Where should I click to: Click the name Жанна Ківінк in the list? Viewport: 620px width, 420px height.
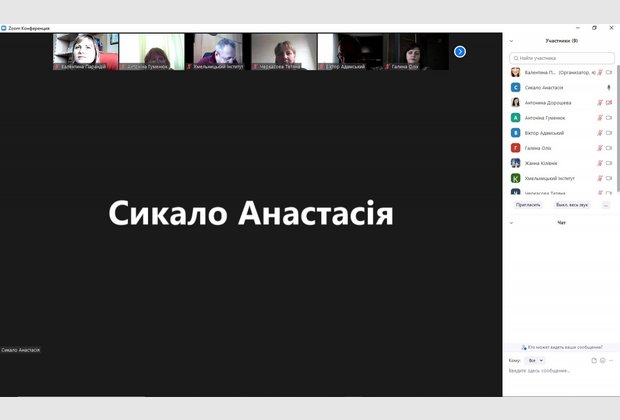[541, 163]
